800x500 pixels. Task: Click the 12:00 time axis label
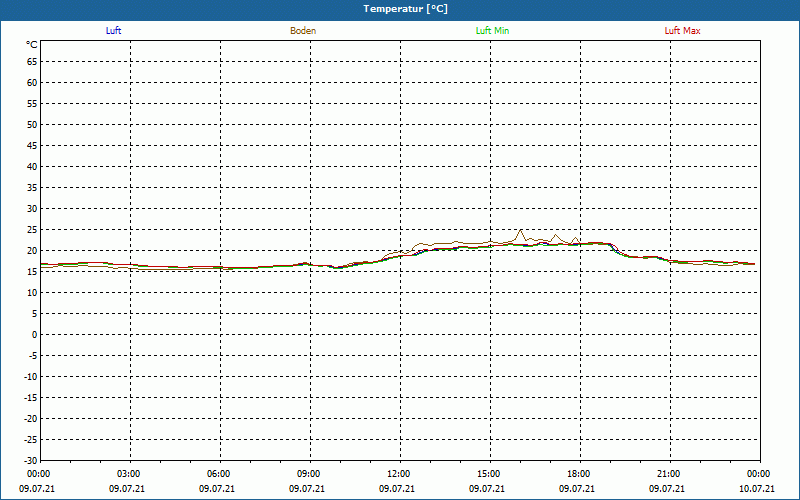[x=398, y=474]
